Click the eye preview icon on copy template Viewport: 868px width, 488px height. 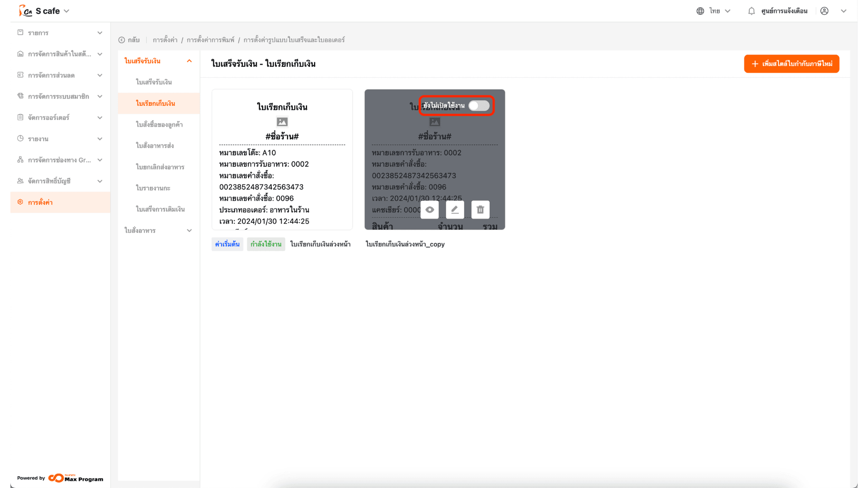coord(429,210)
